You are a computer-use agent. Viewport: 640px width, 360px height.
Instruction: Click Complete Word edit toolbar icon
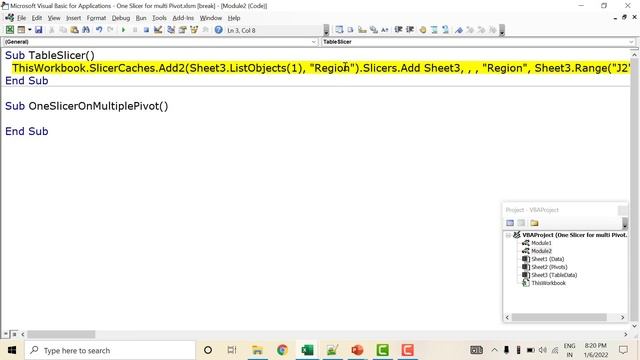click(384, 30)
